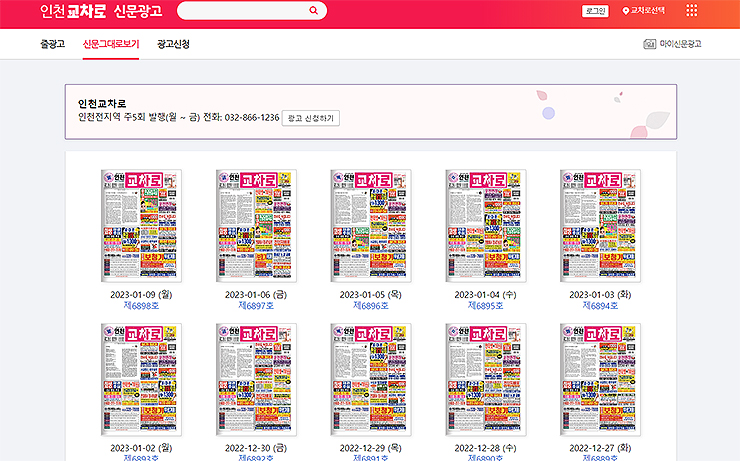Open newspaper thumbnail dated 2022-12-28
Image resolution: width=740 pixels, height=461 pixels.
click(485, 380)
